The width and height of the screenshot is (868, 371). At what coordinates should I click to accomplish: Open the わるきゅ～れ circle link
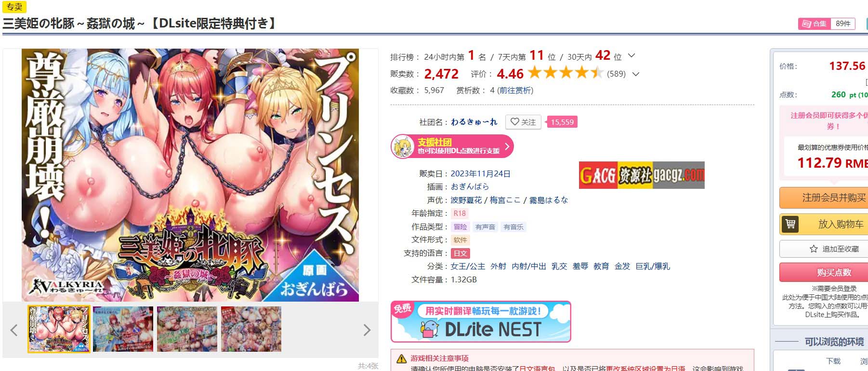tap(474, 122)
